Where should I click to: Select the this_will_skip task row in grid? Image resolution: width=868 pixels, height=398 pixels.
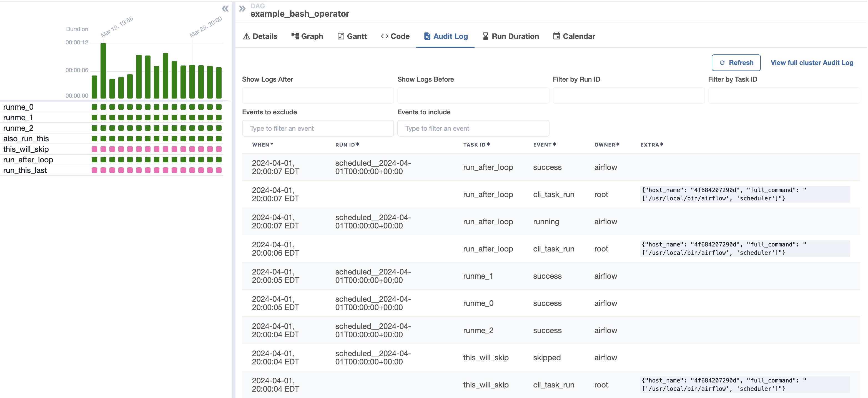(26, 149)
